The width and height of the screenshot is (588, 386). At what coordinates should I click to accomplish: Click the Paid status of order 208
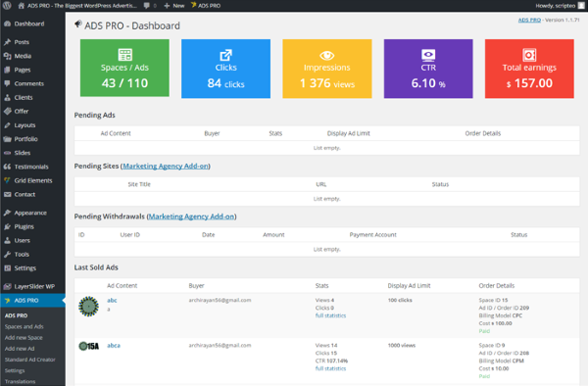point(484,376)
